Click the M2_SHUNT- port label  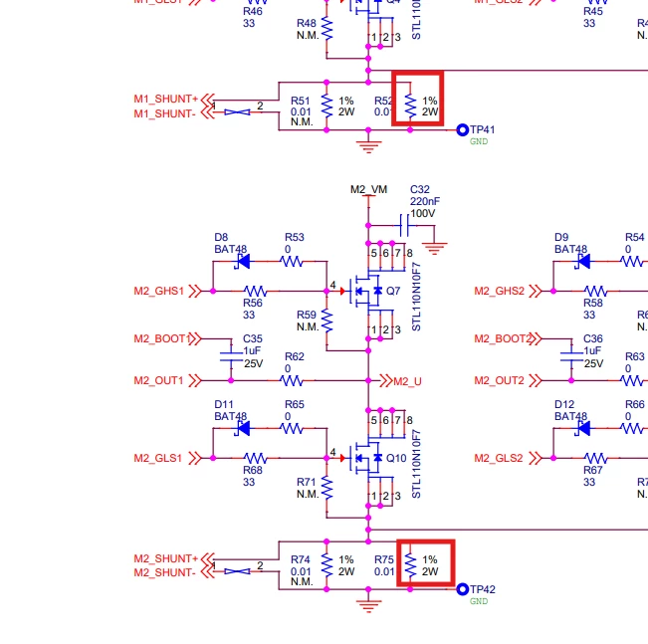pos(165,572)
